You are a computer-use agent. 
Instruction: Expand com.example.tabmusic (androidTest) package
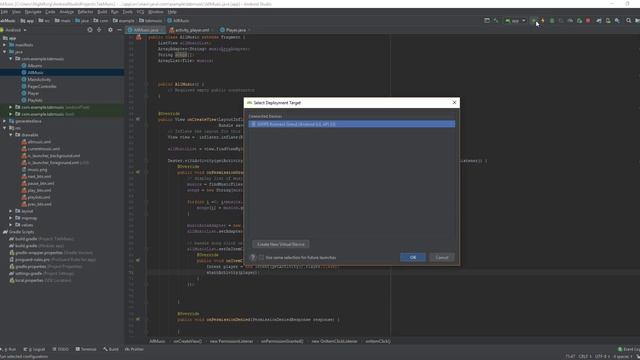(x=11, y=107)
